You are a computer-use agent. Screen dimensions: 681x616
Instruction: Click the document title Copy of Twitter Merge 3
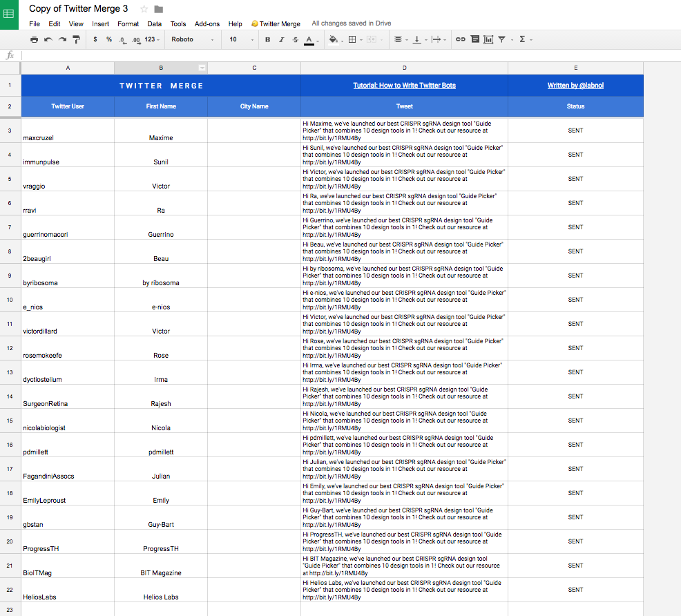(x=79, y=9)
